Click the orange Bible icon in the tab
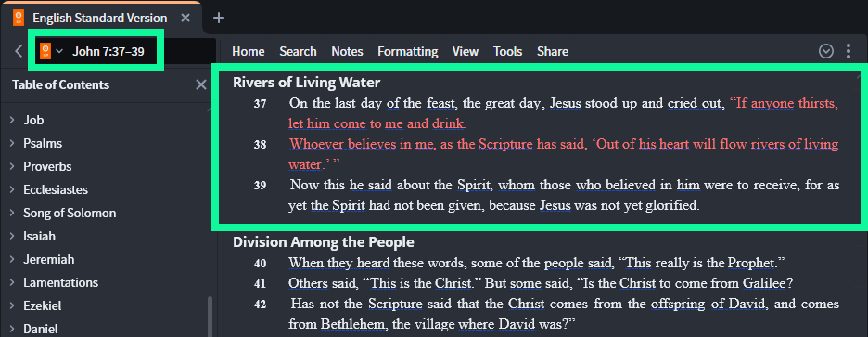 click(x=19, y=18)
